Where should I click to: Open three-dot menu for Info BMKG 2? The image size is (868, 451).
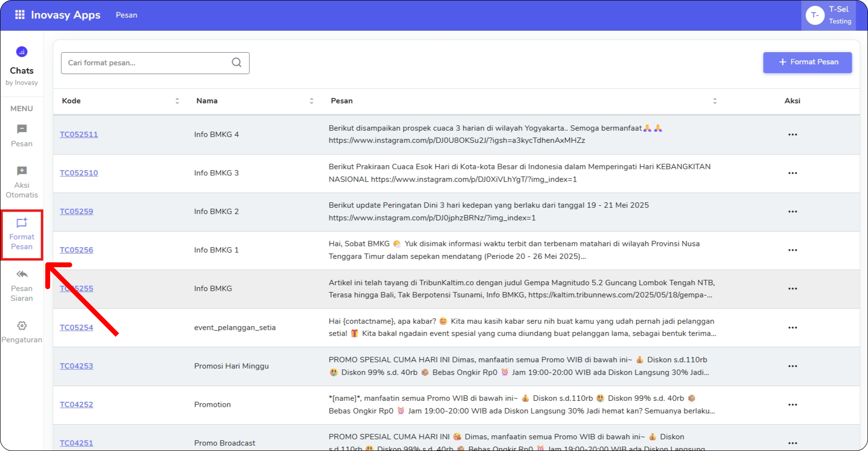(x=792, y=212)
